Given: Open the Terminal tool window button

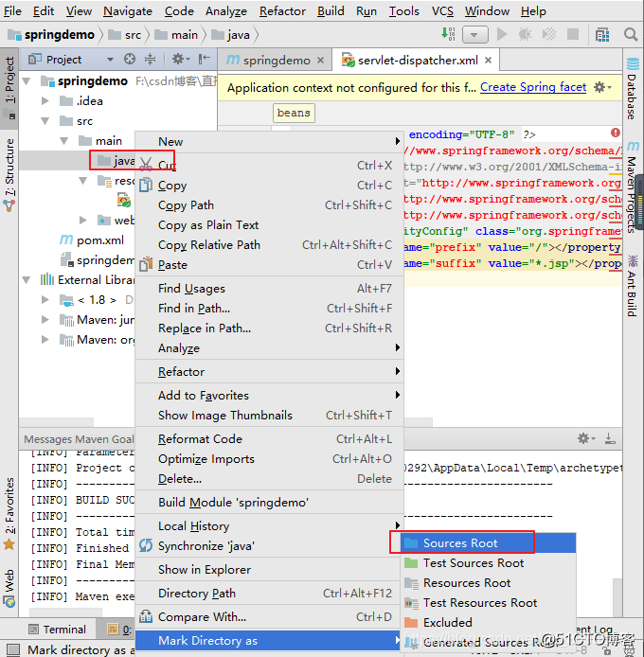Looking at the screenshot, I should [x=57, y=630].
